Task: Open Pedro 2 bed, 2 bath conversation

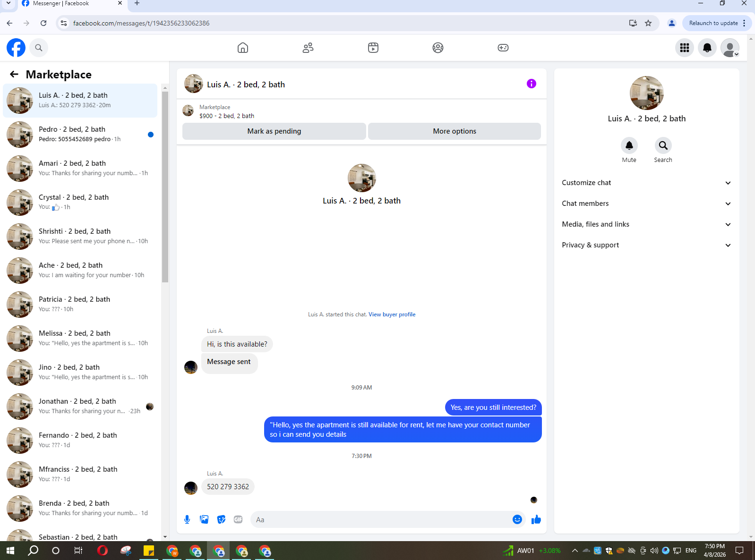Action: [x=80, y=134]
